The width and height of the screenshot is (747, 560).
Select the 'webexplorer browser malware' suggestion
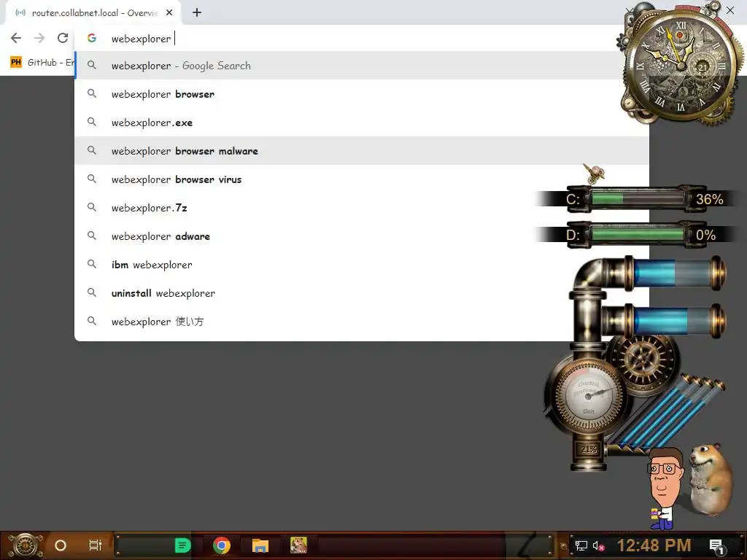tap(362, 151)
